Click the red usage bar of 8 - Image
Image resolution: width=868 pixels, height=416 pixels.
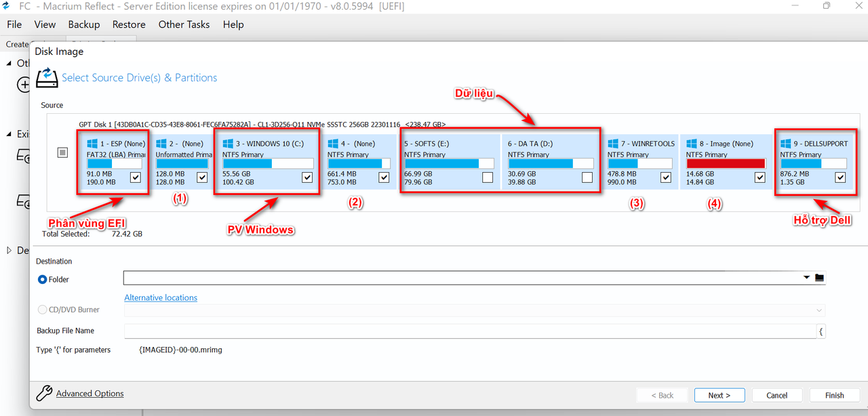tap(726, 163)
